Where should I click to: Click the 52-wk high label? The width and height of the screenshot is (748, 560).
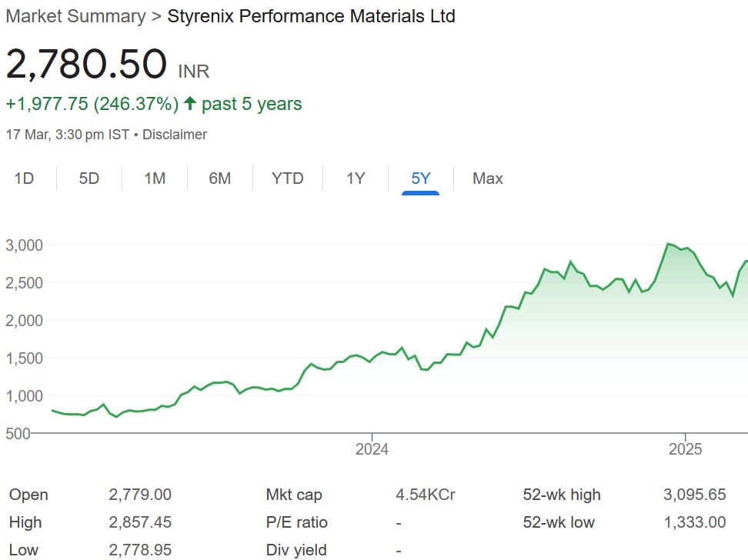pos(562,495)
